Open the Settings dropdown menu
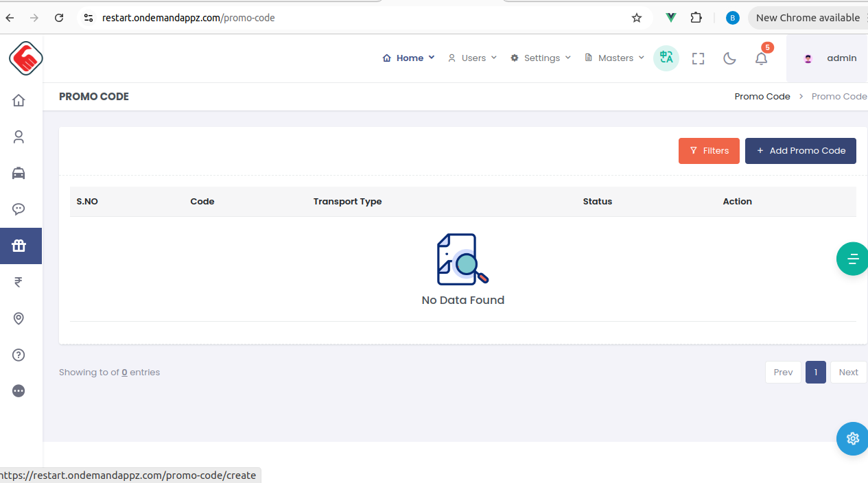868x483 pixels. click(x=541, y=58)
